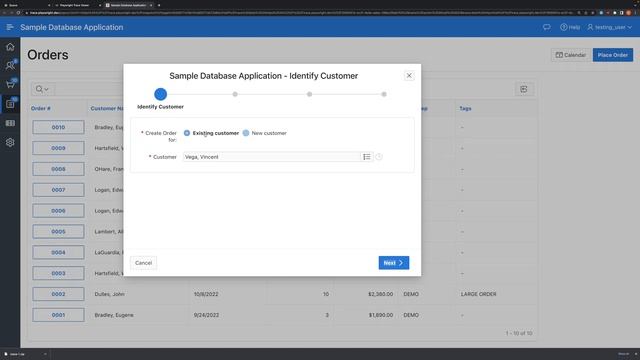Open the Home sidebar icon

click(10, 47)
